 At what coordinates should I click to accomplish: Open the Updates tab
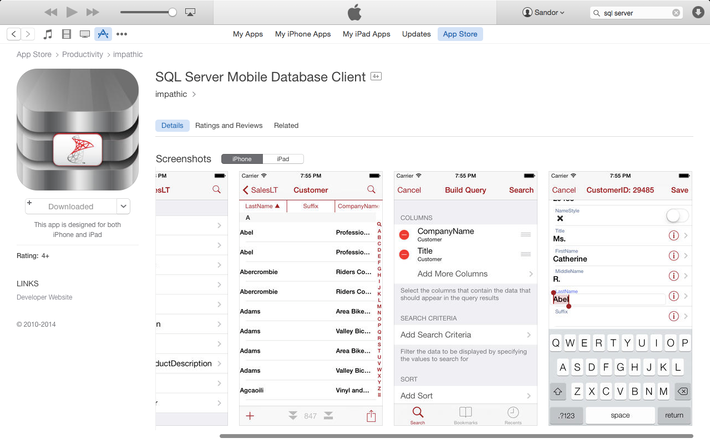click(x=416, y=34)
